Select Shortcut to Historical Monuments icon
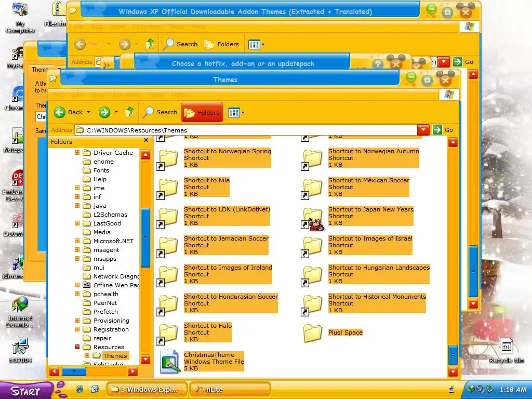The height and width of the screenshot is (399, 532). (x=312, y=304)
